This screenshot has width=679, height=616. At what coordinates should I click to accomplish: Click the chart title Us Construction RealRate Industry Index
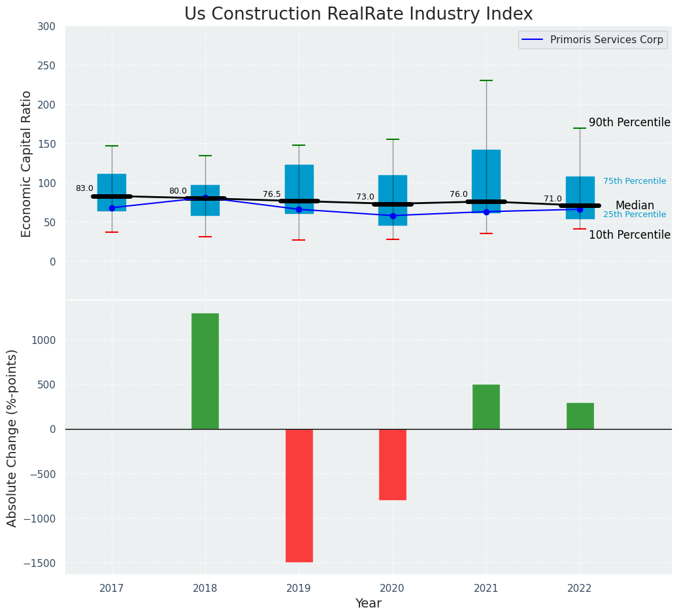(358, 14)
